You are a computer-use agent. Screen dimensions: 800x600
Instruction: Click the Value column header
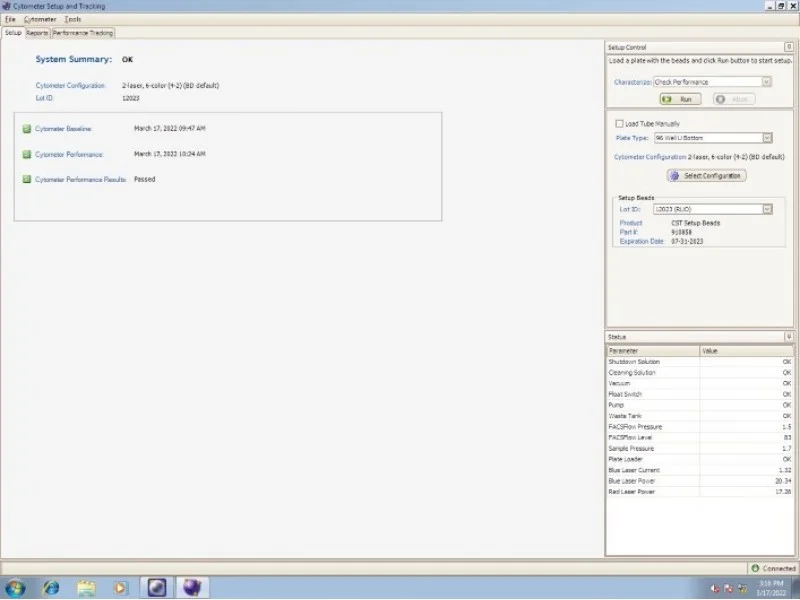click(746, 351)
